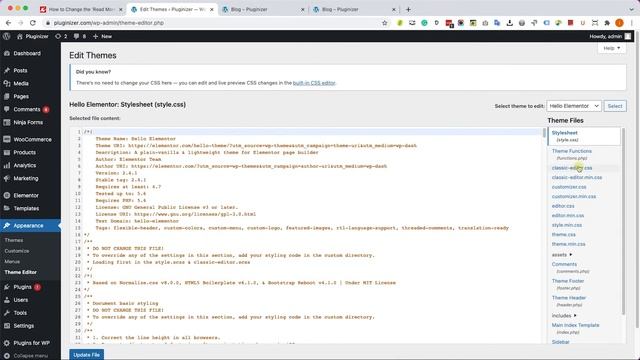Image resolution: width=640 pixels, height=360 pixels.
Task: Open classic-editor.min.css file
Action: 577,178
